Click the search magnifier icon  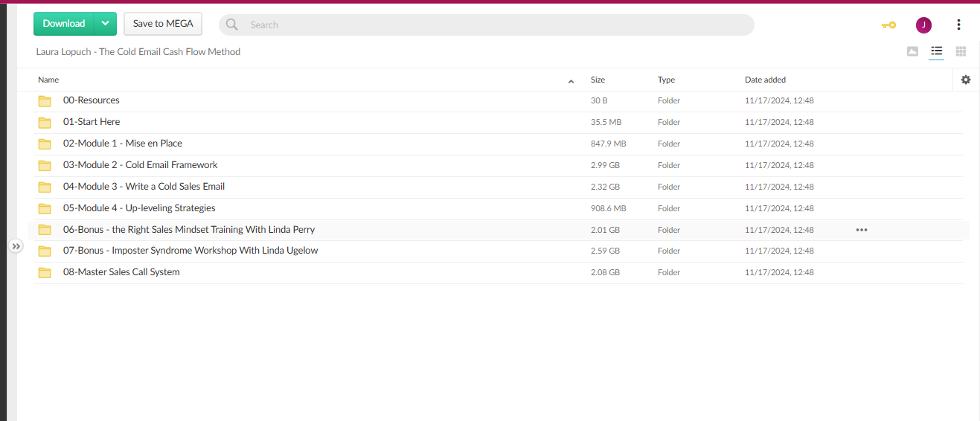click(232, 25)
